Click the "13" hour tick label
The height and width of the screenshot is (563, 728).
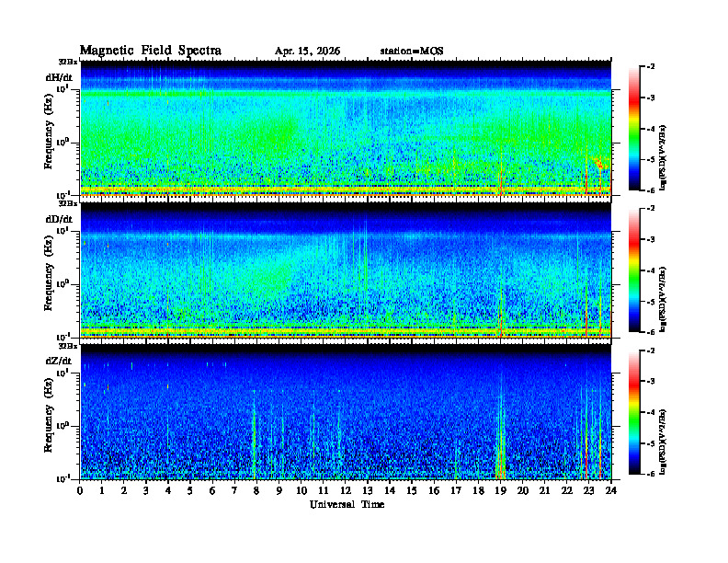(368, 490)
